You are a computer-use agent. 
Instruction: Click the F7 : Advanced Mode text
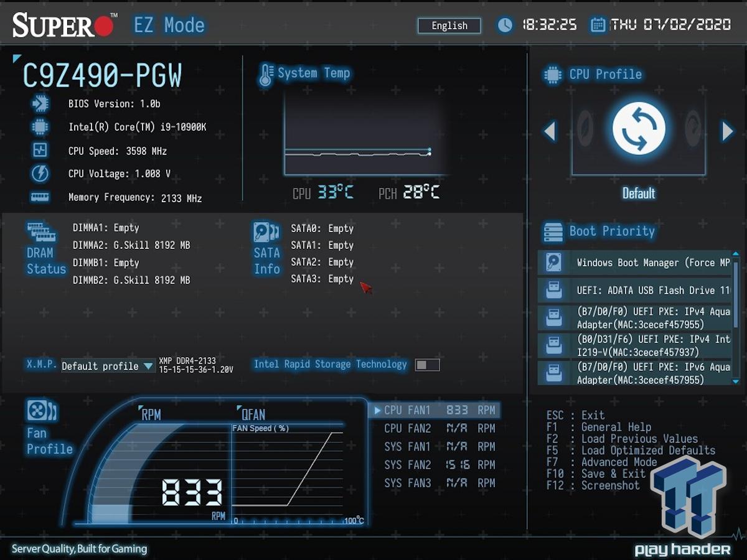click(x=601, y=462)
